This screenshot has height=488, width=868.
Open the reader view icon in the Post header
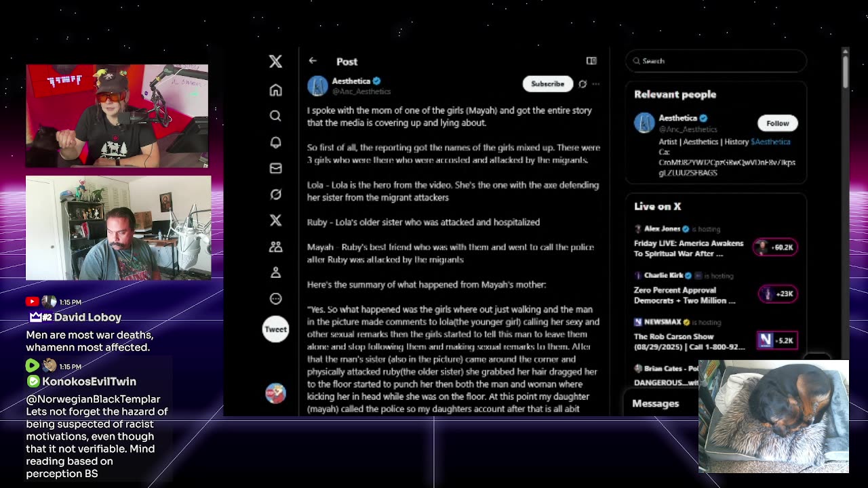(591, 61)
